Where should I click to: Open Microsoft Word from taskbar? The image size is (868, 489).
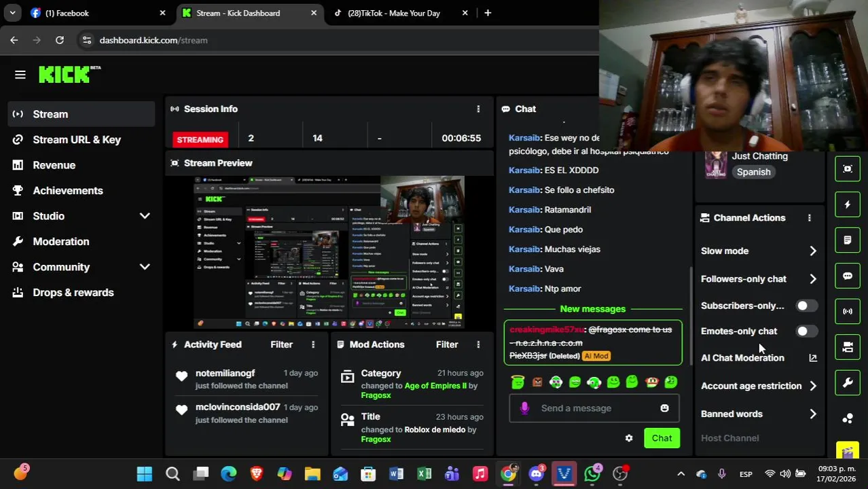397,473
